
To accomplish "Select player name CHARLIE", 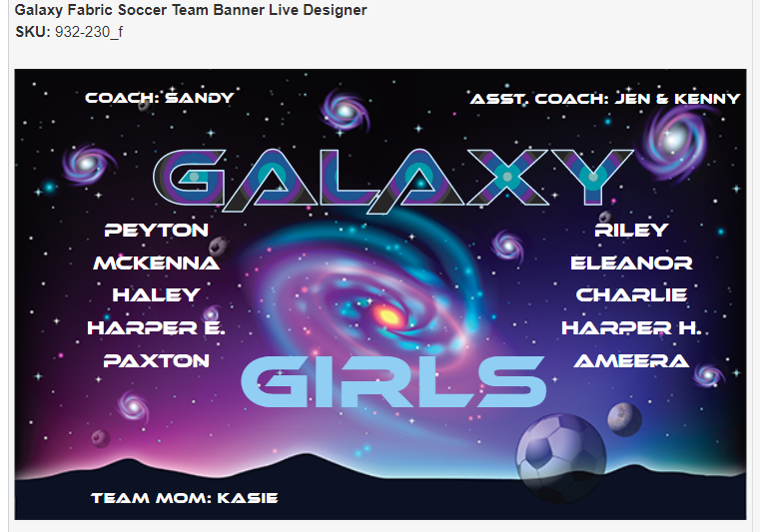I will [631, 295].
